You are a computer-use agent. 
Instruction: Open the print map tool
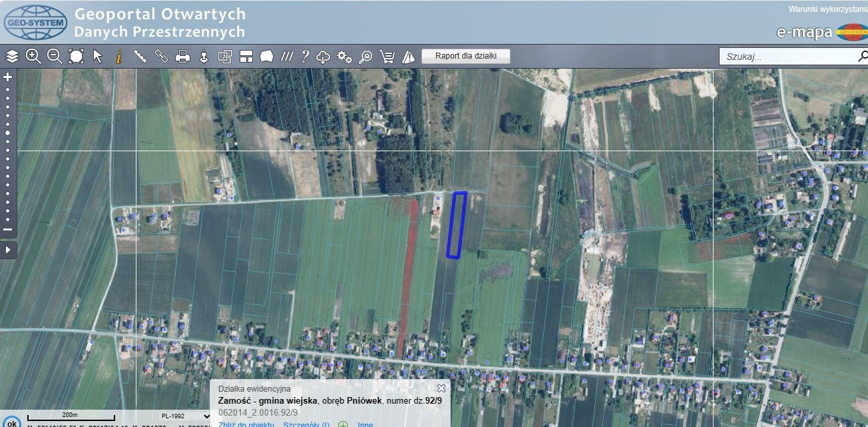point(182,56)
